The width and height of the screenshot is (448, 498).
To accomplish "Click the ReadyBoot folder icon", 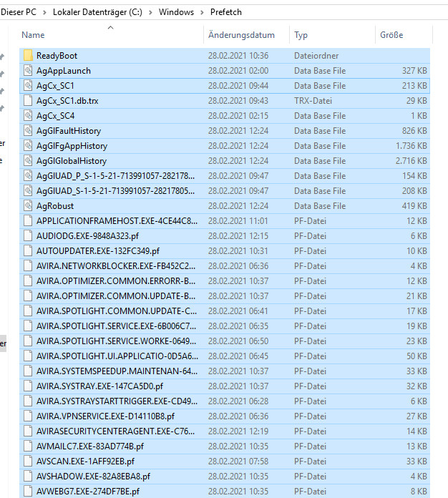I will click(28, 56).
